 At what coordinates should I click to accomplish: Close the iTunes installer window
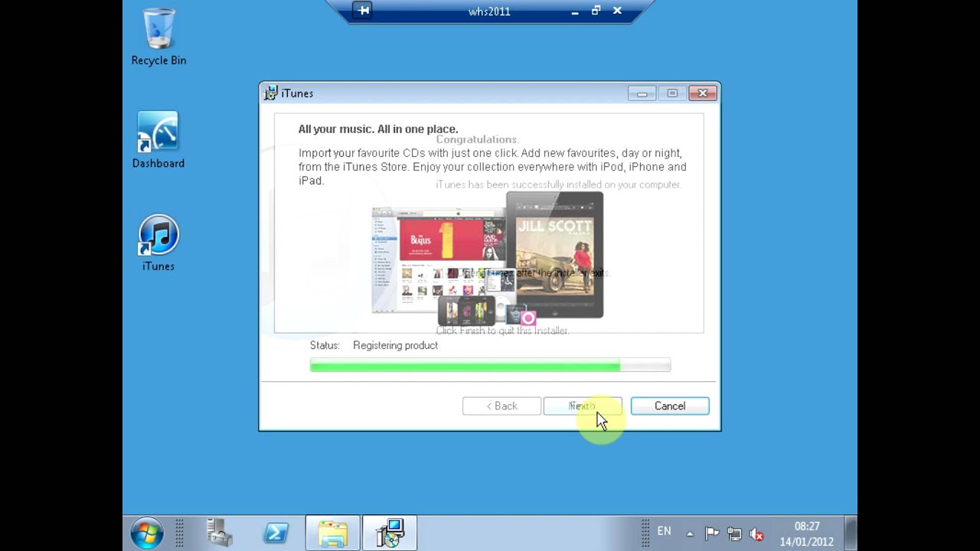point(702,93)
